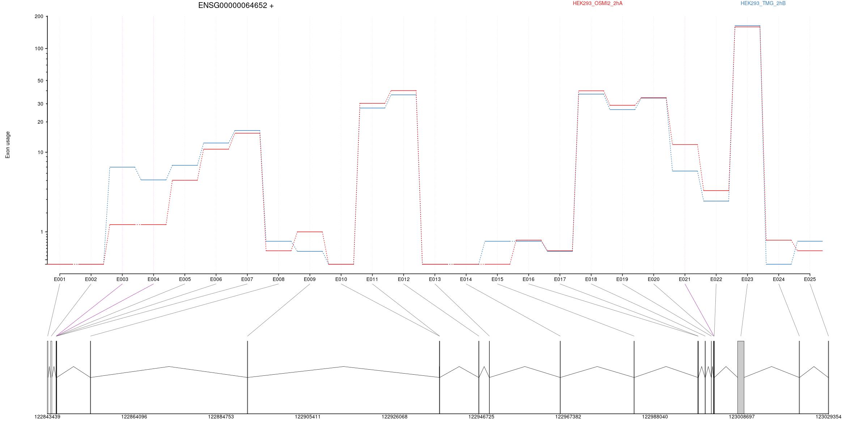The width and height of the screenshot is (868, 434).
Task: Select the HEK293_OSMI2_2hA legend label
Action: point(597,3)
